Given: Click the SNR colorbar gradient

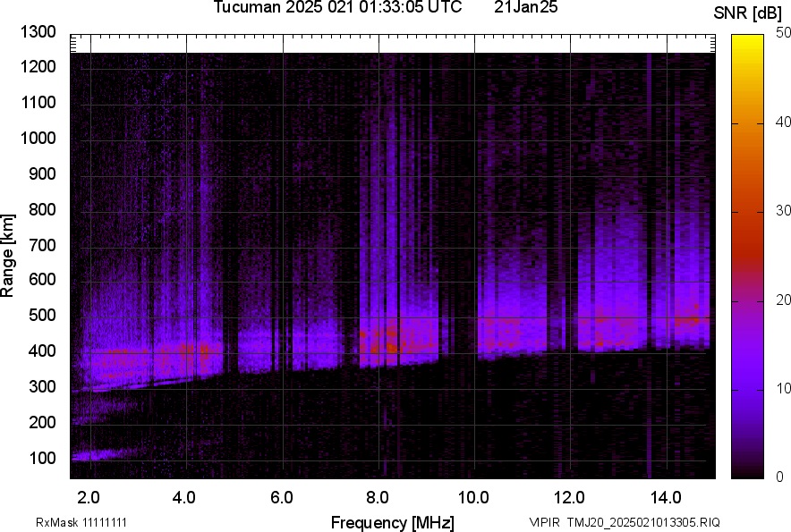Looking at the screenshot, I should [x=747, y=257].
